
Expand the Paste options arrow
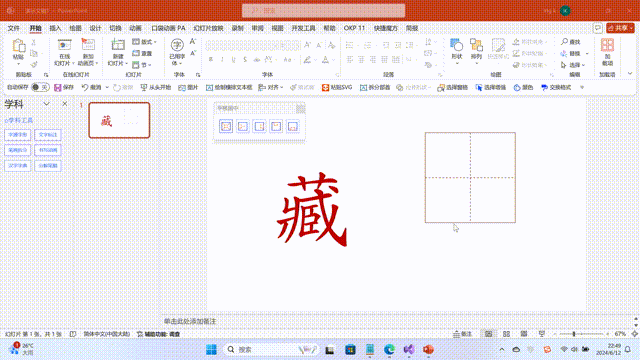(18, 64)
